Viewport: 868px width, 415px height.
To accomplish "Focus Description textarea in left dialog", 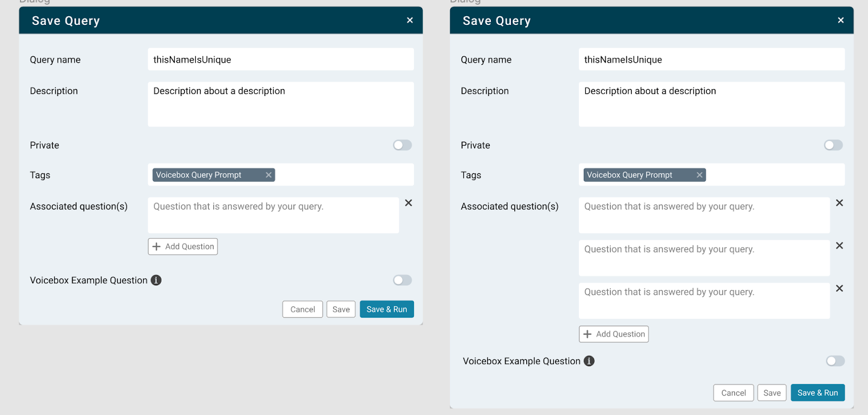I will (x=280, y=104).
